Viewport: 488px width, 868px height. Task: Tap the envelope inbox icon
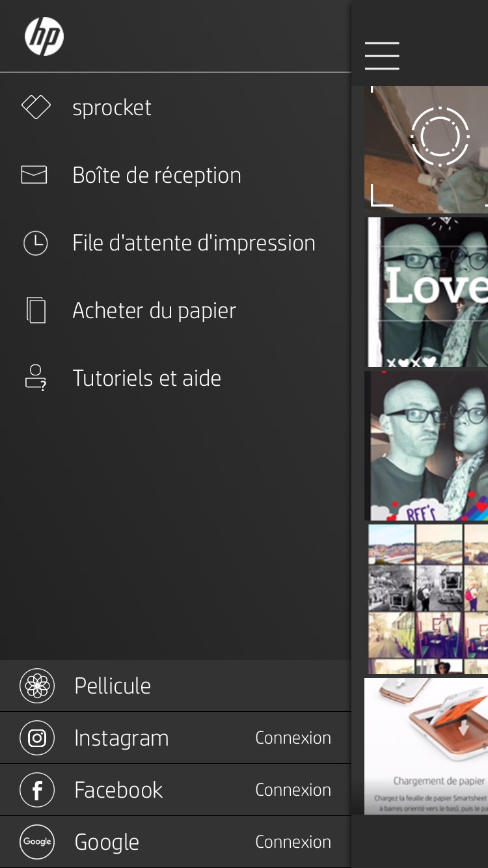coord(34,175)
